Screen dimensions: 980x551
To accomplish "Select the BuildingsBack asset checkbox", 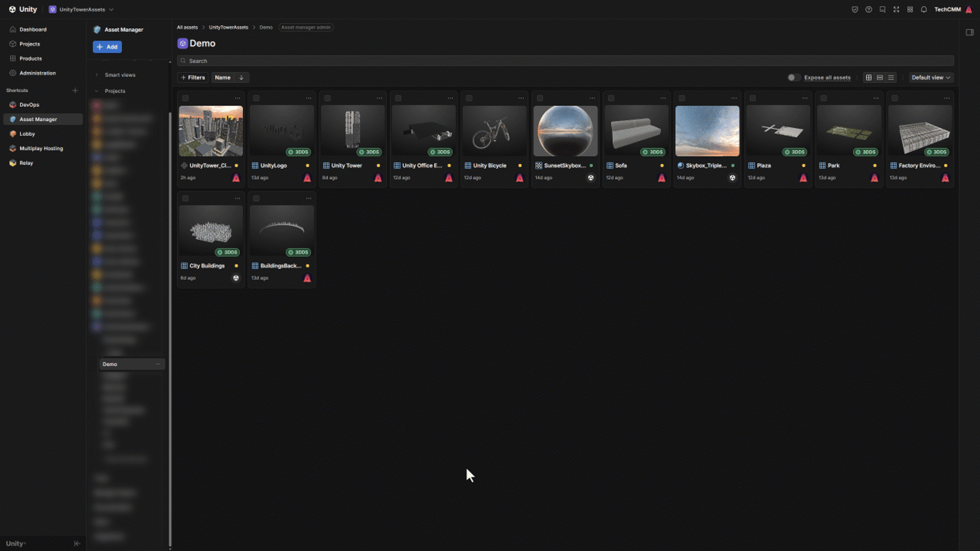I will [256, 198].
